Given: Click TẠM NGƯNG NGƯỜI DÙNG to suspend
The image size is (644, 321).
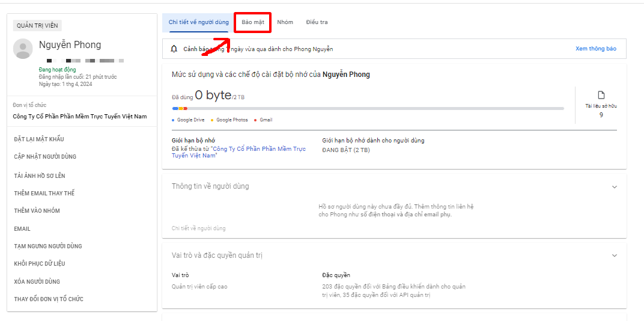Looking at the screenshot, I should [48, 246].
